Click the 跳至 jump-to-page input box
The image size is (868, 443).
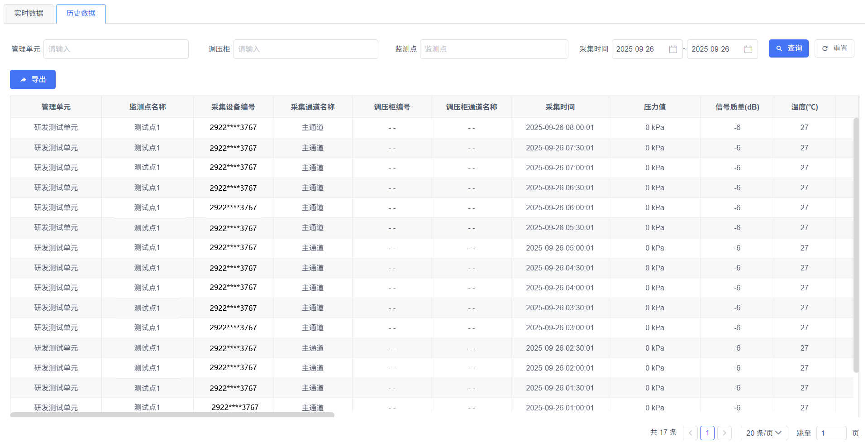click(x=831, y=433)
